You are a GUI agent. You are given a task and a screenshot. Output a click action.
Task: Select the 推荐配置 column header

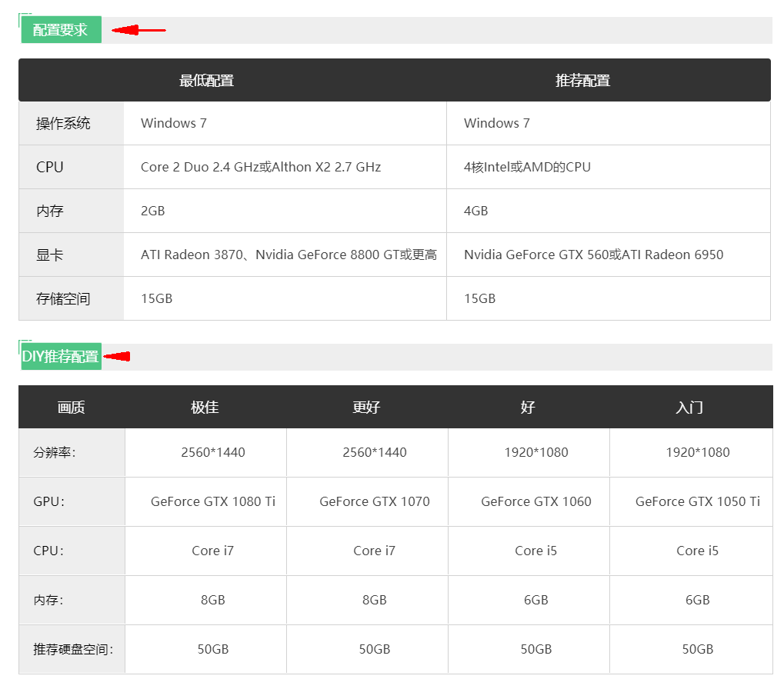click(582, 81)
